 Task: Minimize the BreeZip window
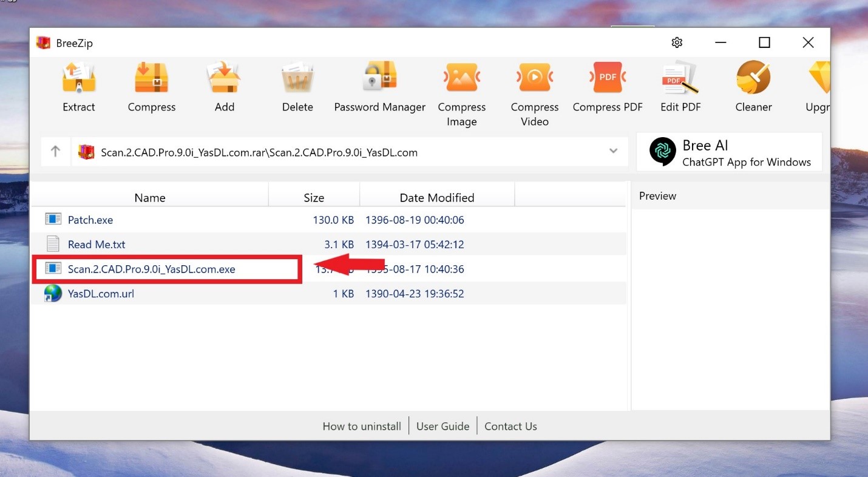click(x=721, y=42)
